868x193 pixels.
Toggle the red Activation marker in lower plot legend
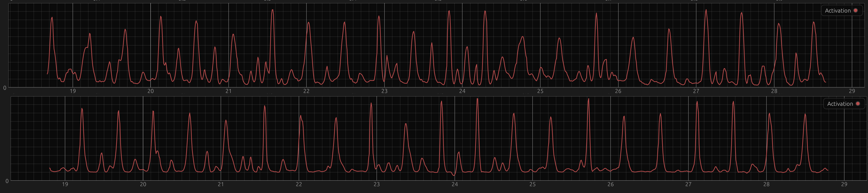coord(858,103)
